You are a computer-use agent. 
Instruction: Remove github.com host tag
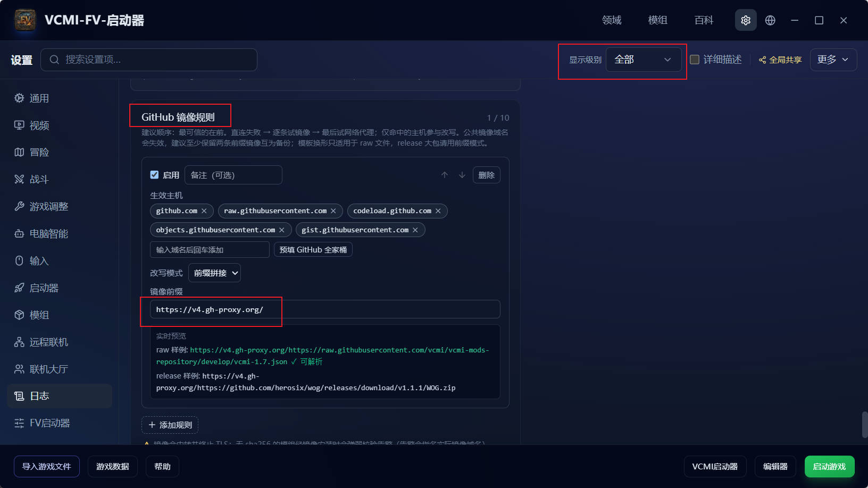[x=204, y=211]
